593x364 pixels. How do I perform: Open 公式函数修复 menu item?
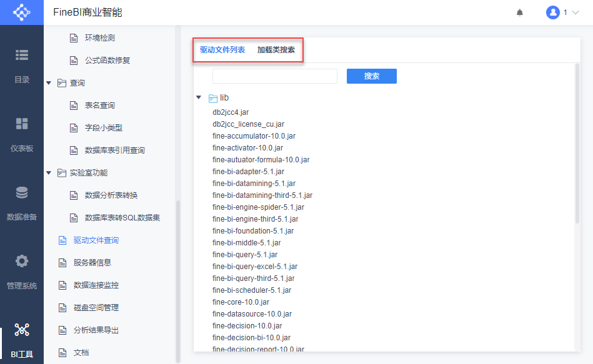(107, 61)
